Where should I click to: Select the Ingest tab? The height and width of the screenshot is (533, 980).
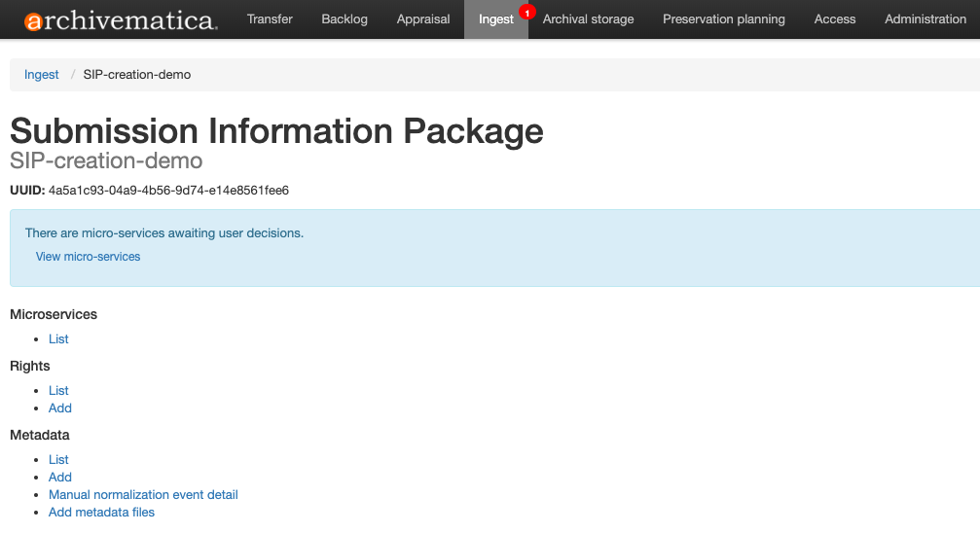point(495,19)
